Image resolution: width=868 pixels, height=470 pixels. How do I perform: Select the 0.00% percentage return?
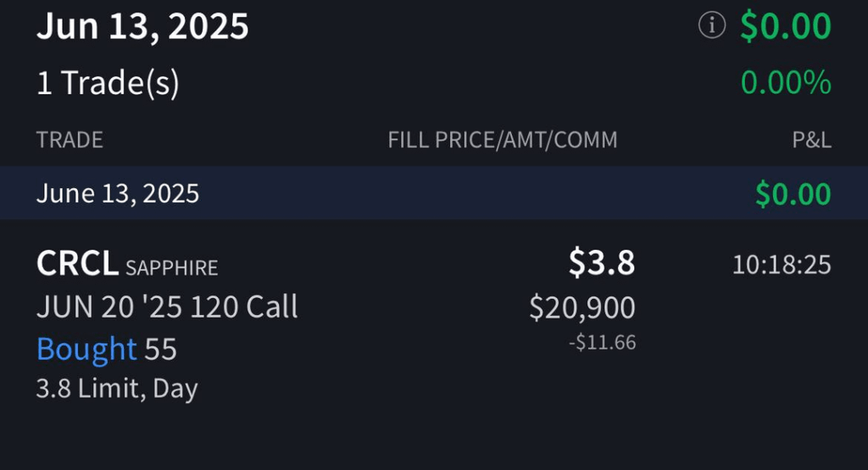(786, 82)
